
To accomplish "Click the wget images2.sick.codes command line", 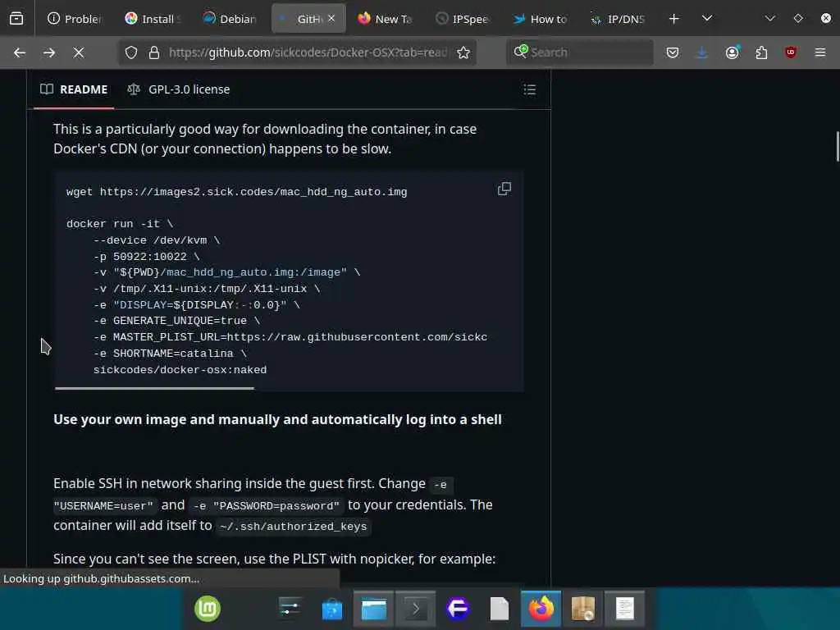I will pos(236,192).
